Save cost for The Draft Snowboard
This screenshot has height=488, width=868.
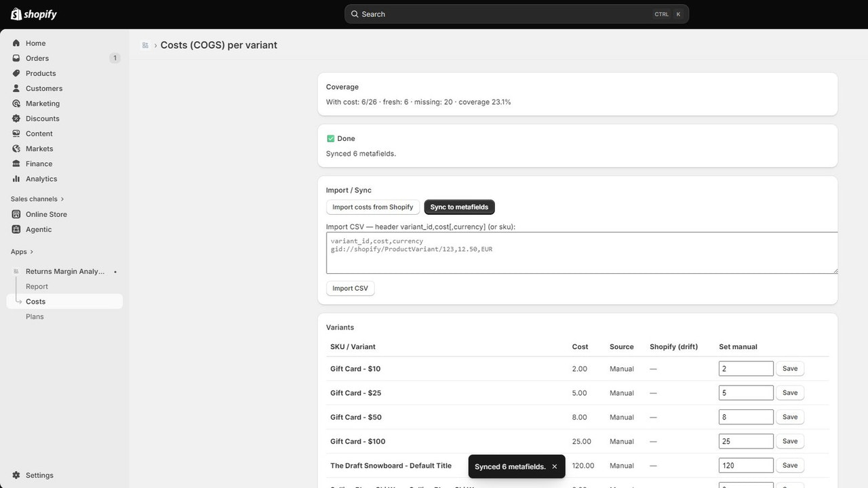pyautogui.click(x=790, y=466)
